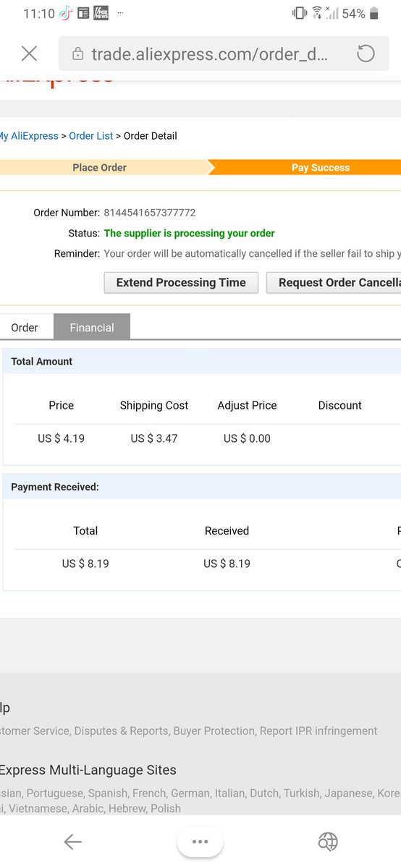This screenshot has height=868, width=401.
Task: Tap the 11:10 clock in status bar
Action: [38, 14]
